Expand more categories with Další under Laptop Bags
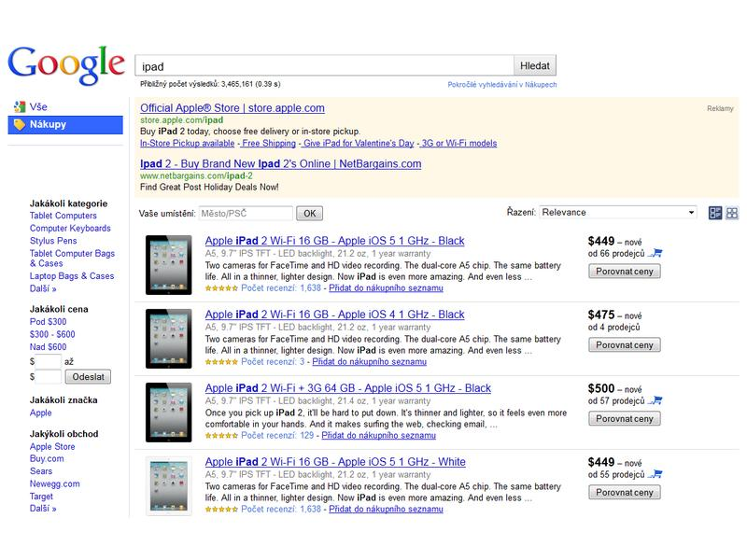 (43, 288)
